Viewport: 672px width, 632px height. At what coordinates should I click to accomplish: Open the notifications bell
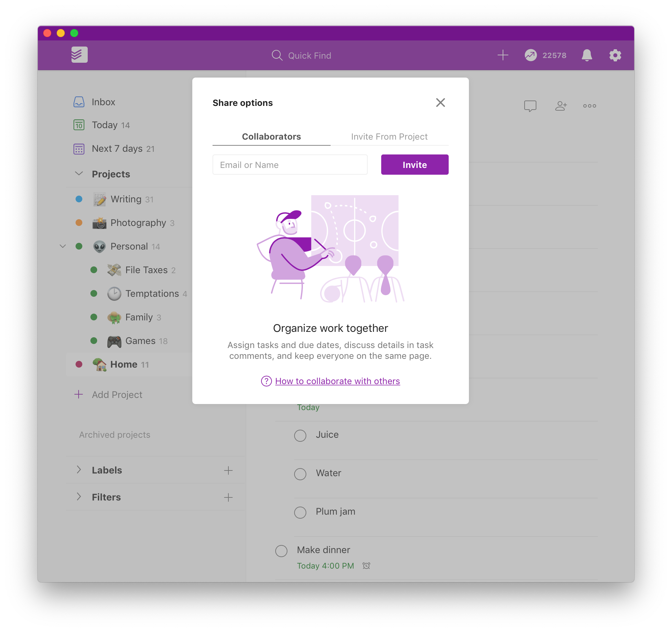coord(587,55)
